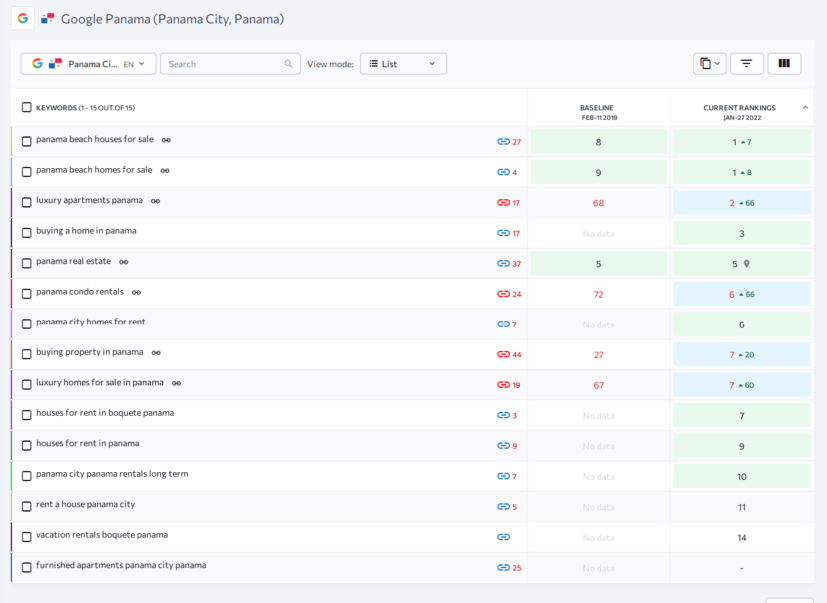Click link icon for furnished apartments panama city panama
Image resolution: width=827 pixels, height=603 pixels.
click(x=503, y=568)
